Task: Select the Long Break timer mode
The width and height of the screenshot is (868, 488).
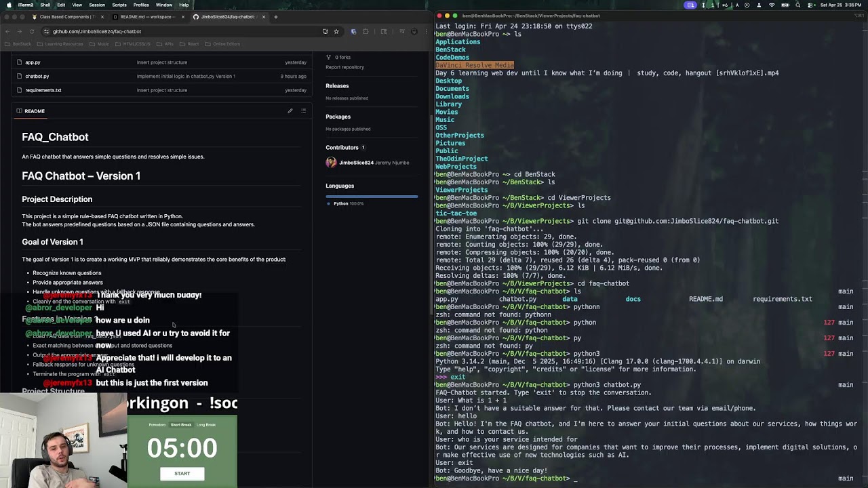Action: tap(206, 425)
